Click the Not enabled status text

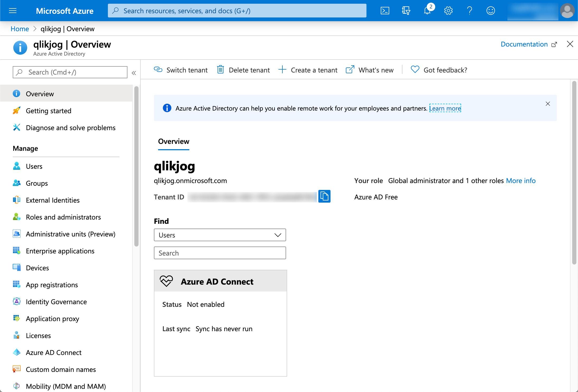206,304
